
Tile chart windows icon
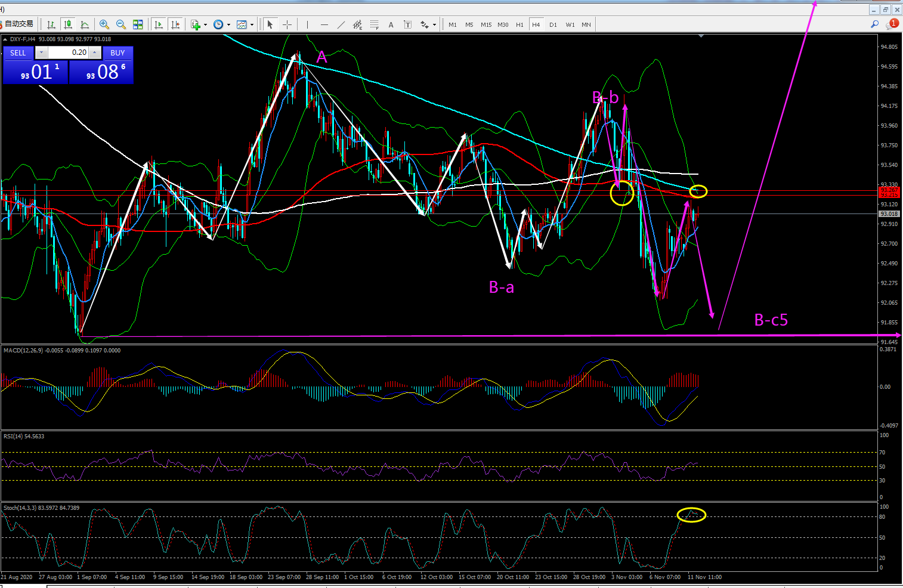[x=138, y=24]
